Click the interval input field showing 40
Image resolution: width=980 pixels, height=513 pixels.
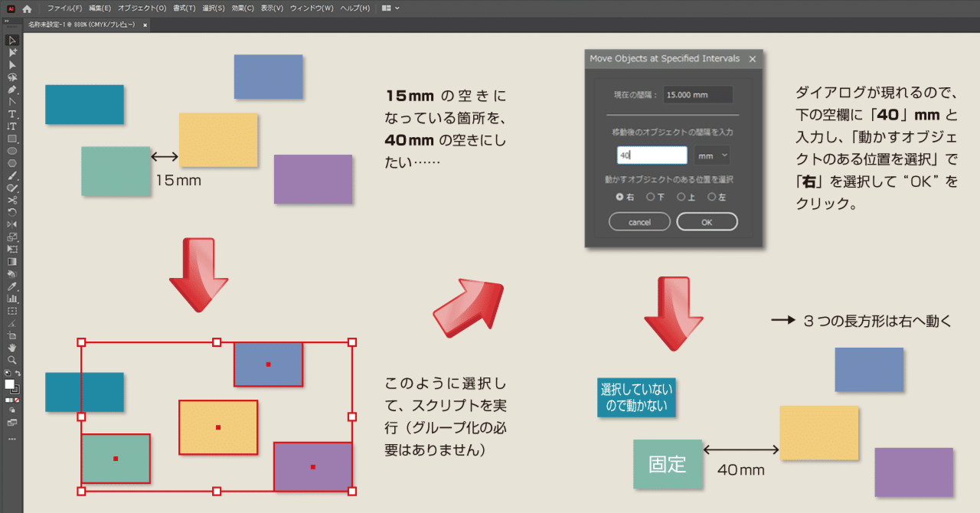tap(651, 155)
